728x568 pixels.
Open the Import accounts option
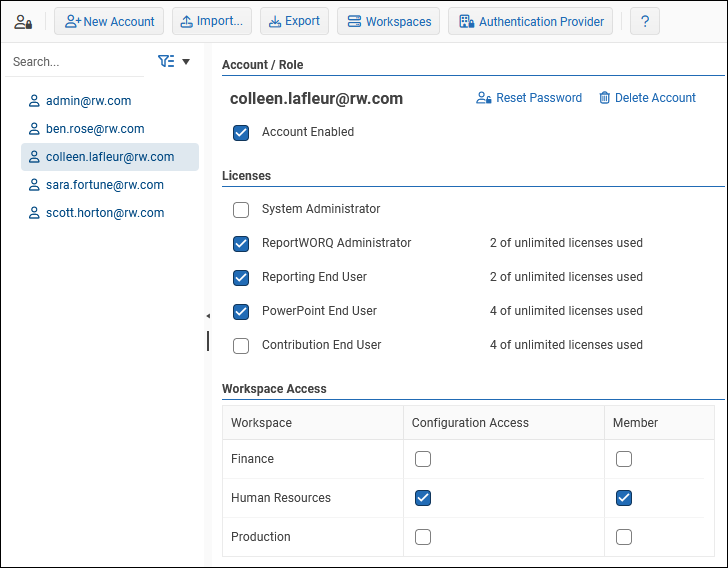click(x=211, y=22)
